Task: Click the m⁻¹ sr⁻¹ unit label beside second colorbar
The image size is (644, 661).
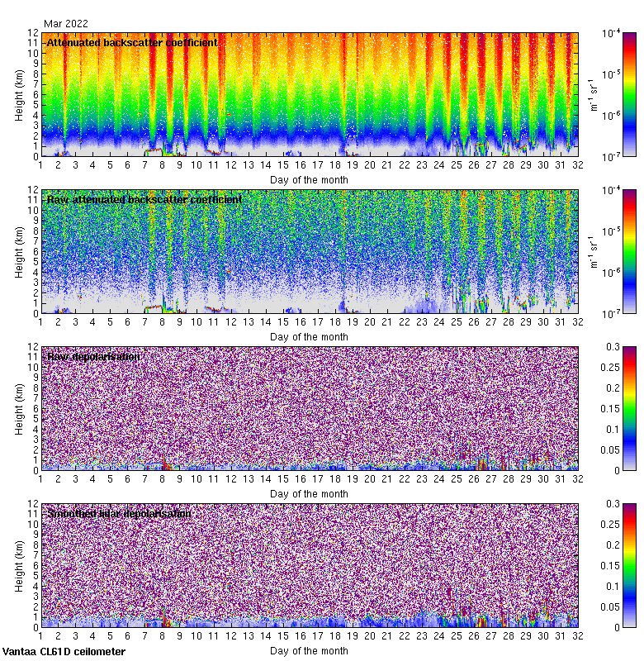Action: pyautogui.click(x=592, y=251)
